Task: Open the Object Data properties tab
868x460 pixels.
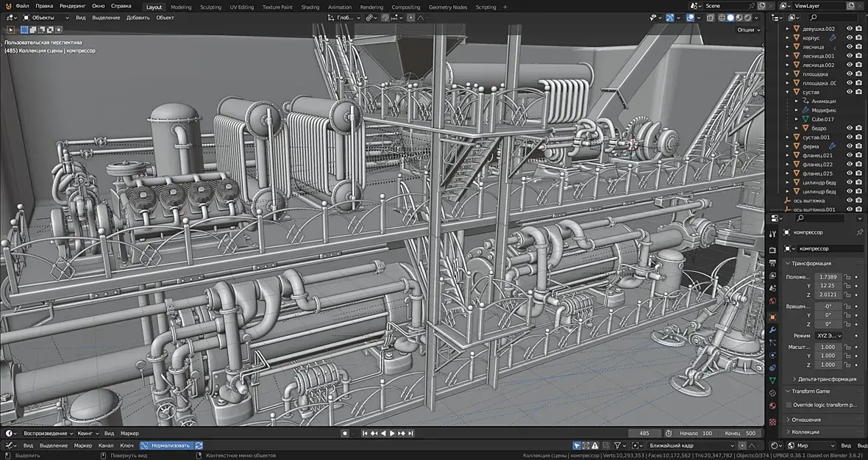Action: pyautogui.click(x=772, y=380)
